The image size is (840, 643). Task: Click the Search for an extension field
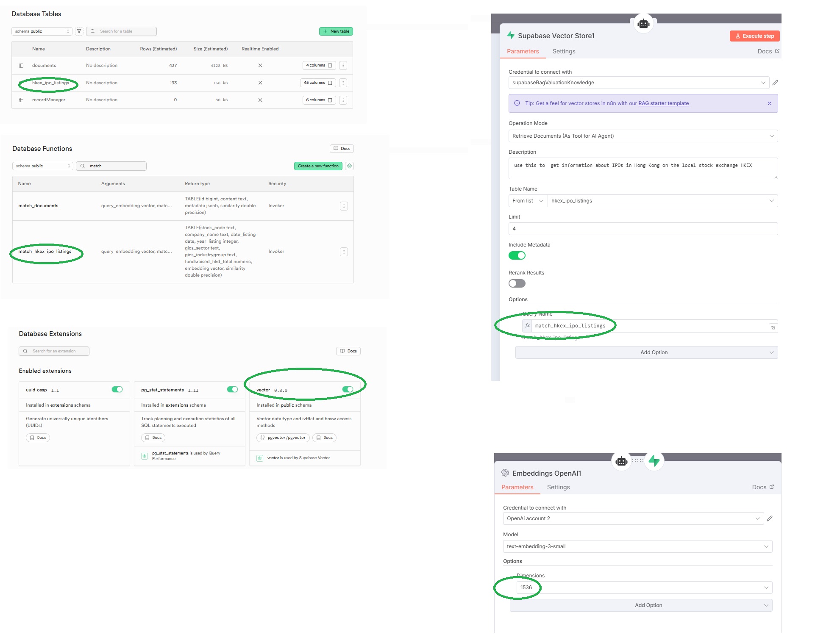54,351
